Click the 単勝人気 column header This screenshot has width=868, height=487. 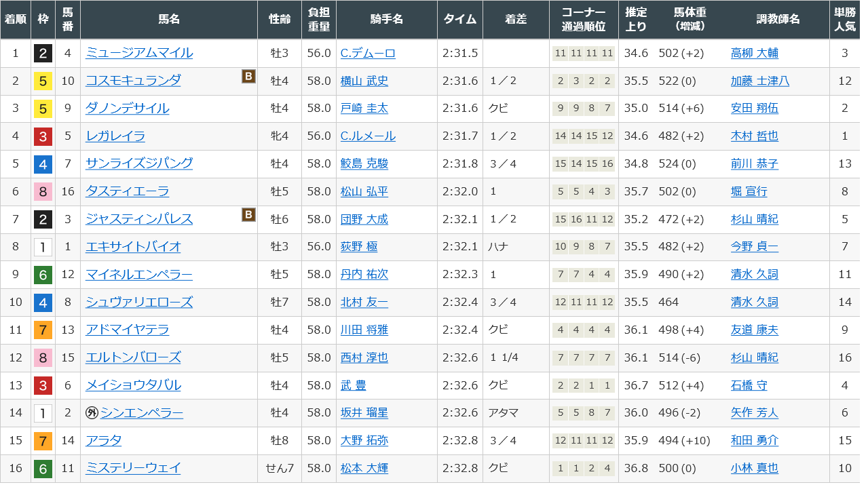pyautogui.click(x=844, y=20)
